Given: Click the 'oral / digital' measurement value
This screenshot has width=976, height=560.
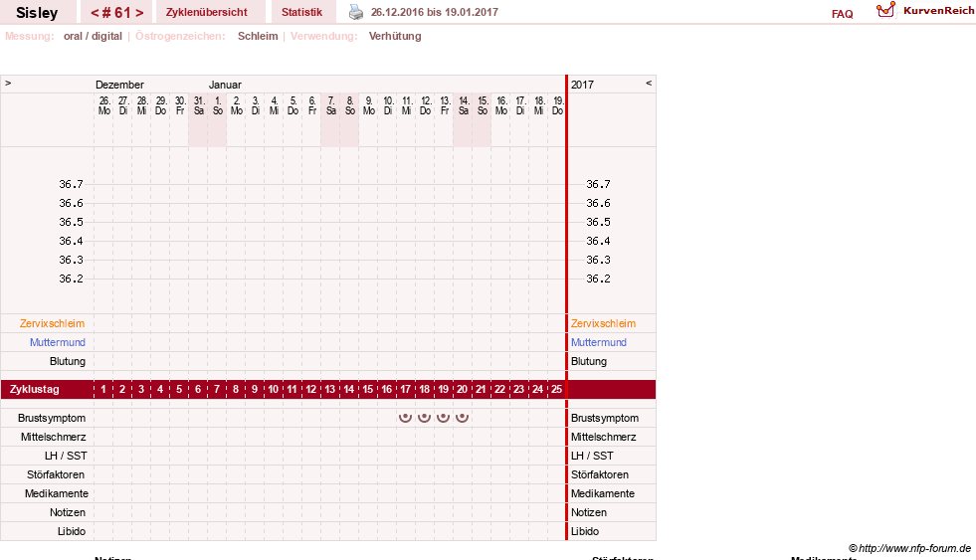Looking at the screenshot, I should pyautogui.click(x=93, y=36).
